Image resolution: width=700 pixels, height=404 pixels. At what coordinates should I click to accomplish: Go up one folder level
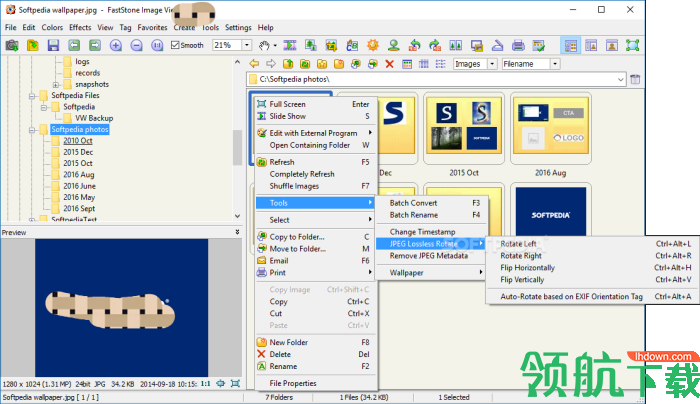click(288, 64)
